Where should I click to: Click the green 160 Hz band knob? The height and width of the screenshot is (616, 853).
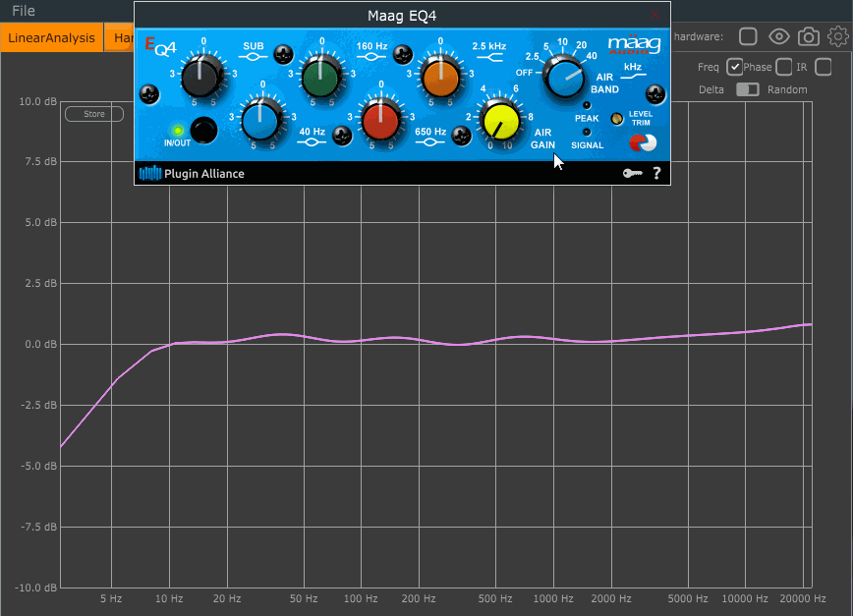click(x=320, y=76)
